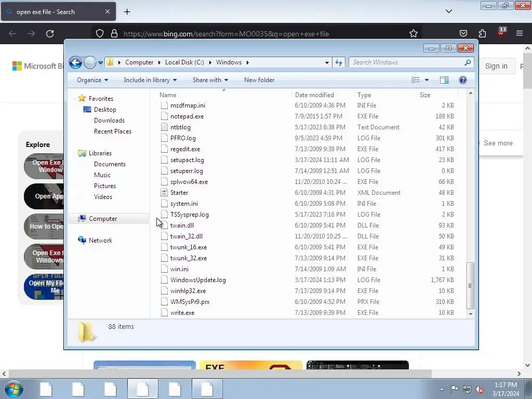The height and width of the screenshot is (399, 532).
Task: Open the Share with menu
Action: [210, 80]
